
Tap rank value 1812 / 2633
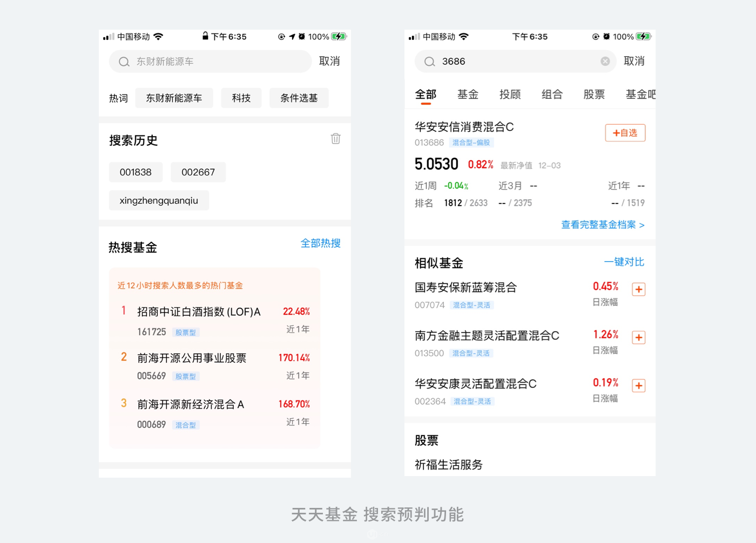point(465,203)
